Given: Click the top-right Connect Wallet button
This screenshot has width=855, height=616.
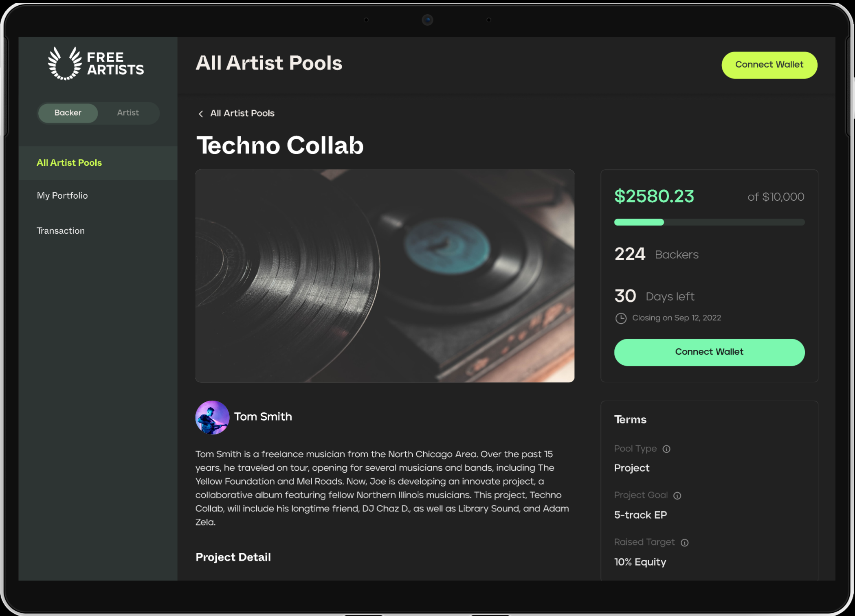Looking at the screenshot, I should coord(769,65).
